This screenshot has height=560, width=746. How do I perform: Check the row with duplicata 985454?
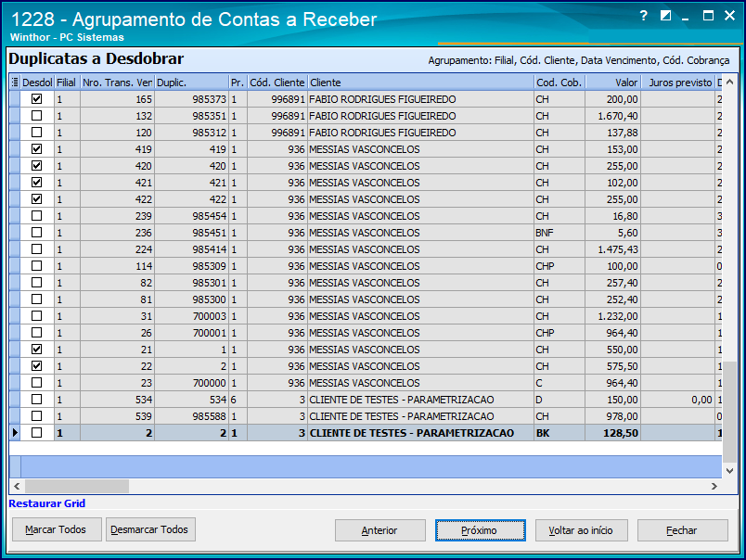tap(36, 216)
